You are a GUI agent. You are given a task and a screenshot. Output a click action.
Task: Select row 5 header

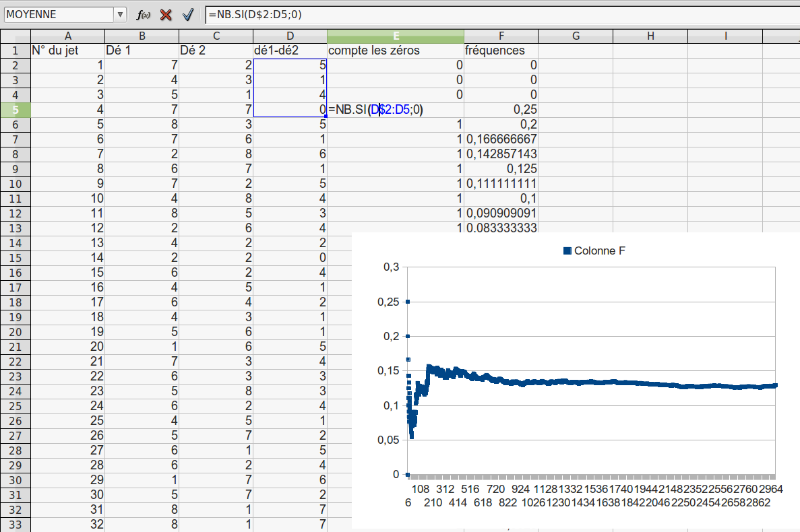click(16, 110)
